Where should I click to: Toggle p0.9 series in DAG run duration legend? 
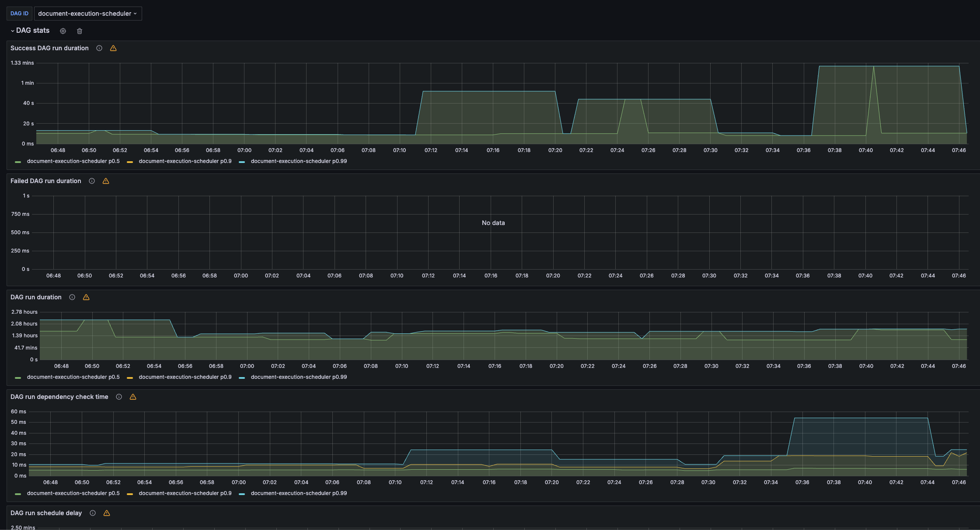pyautogui.click(x=185, y=377)
